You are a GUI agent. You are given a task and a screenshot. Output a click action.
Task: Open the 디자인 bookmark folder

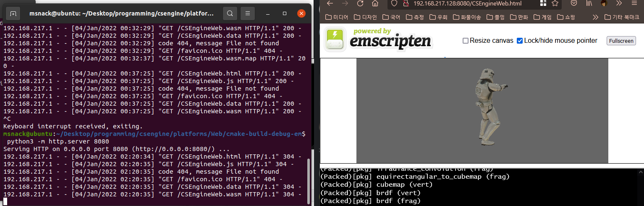point(366,17)
